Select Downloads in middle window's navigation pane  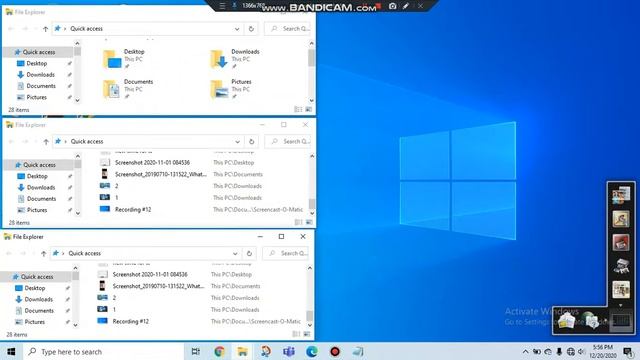41,187
